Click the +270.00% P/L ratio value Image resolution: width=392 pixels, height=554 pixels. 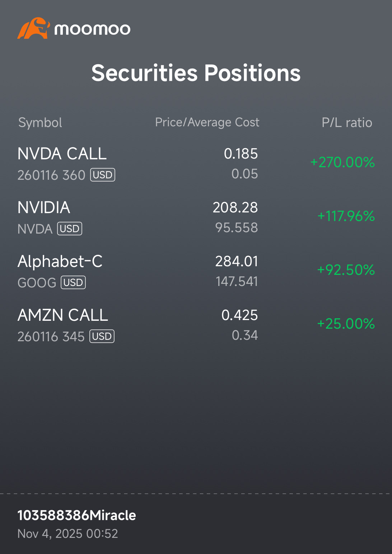[x=342, y=163]
